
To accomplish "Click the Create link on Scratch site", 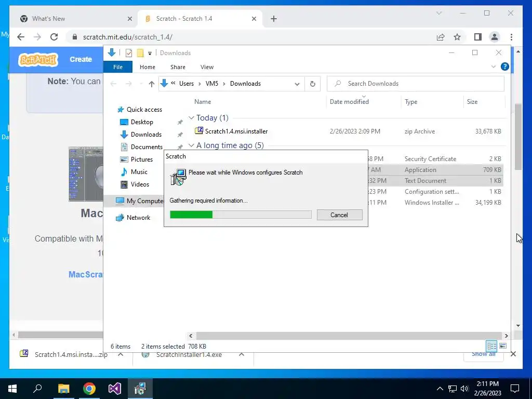I will (x=81, y=59).
